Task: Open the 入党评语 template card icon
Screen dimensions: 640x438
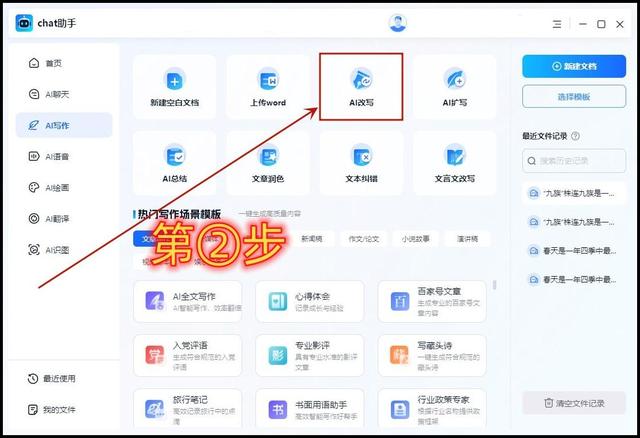Action: coord(155,355)
